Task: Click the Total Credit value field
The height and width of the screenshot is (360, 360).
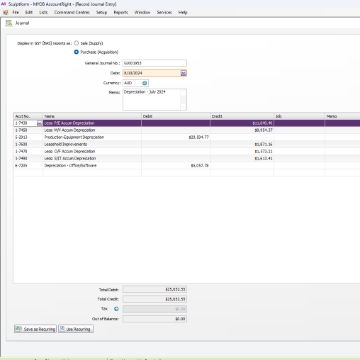Action: 155,299
